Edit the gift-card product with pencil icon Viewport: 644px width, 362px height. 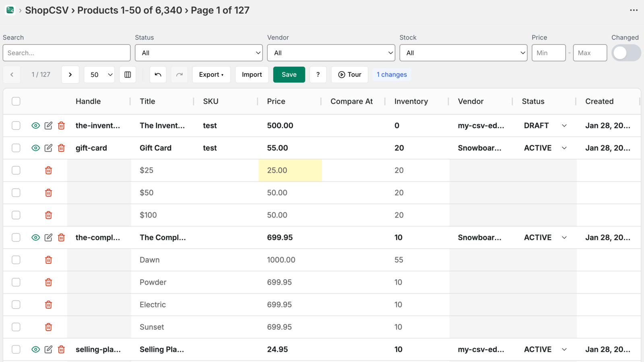point(48,148)
